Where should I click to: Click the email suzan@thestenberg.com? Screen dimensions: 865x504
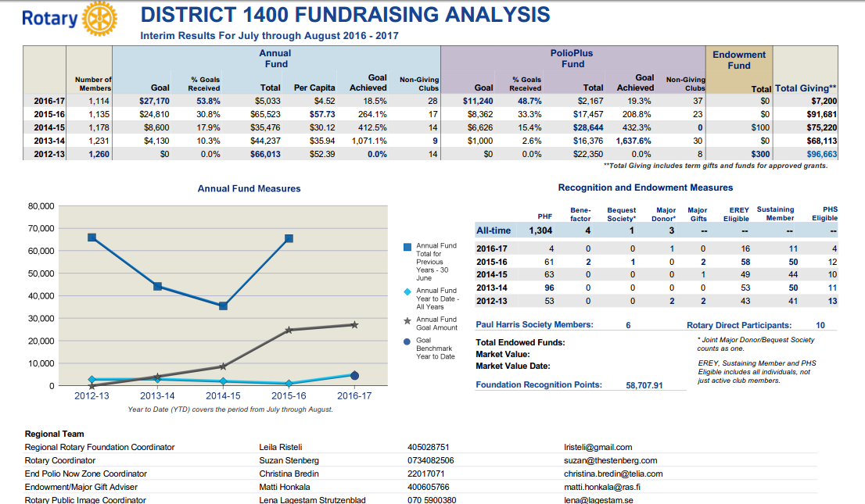611,460
